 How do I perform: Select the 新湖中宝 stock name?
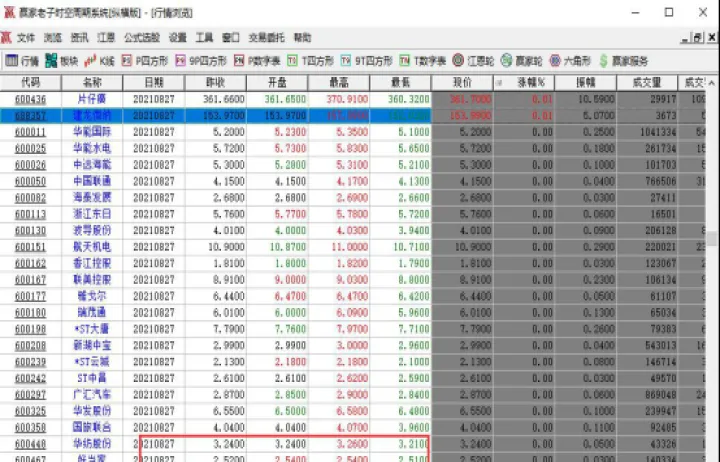point(92,345)
